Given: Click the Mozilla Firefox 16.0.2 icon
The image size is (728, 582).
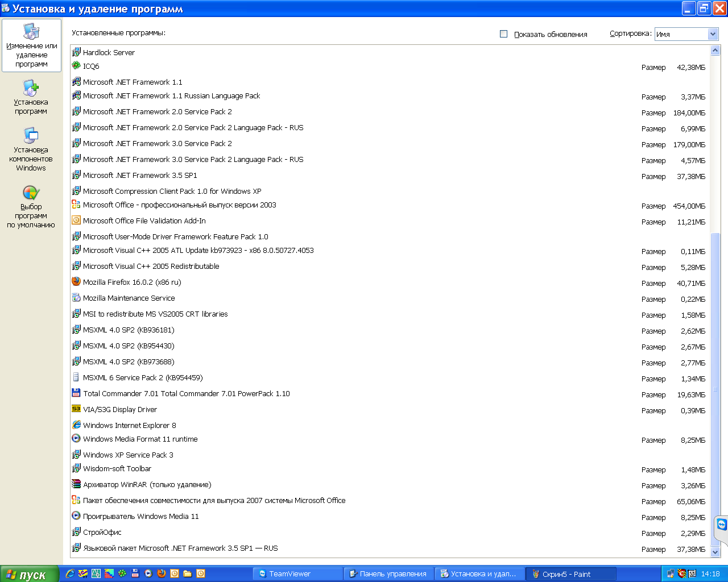Looking at the screenshot, I should (x=76, y=281).
